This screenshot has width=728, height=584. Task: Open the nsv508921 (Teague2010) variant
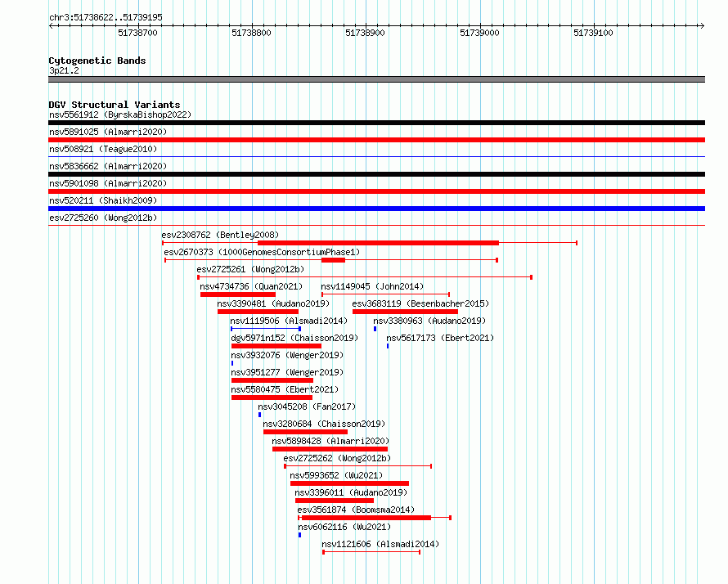tap(103, 149)
